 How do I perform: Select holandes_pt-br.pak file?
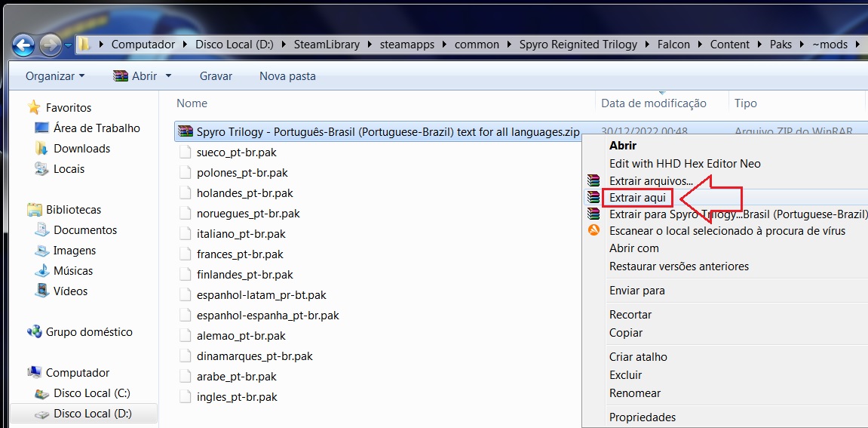[244, 193]
